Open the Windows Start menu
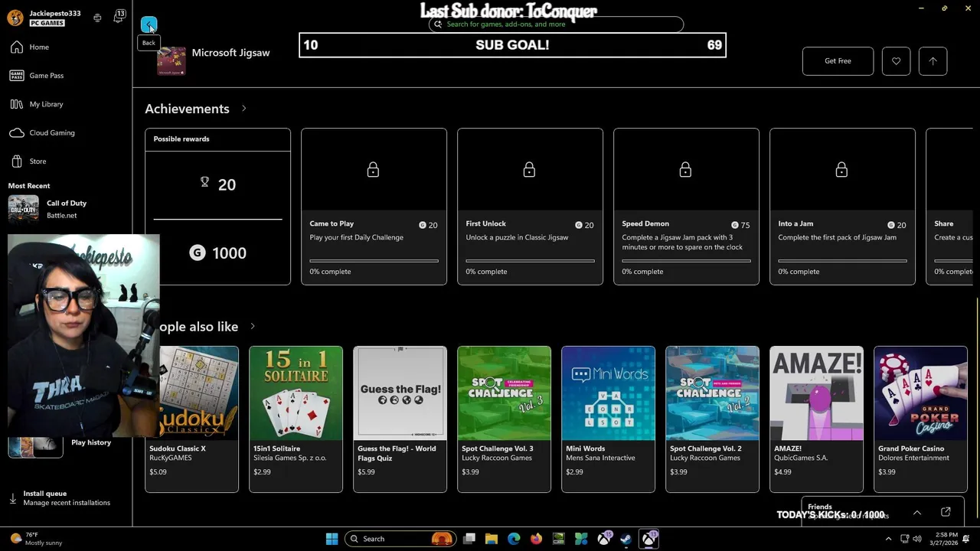 point(332,539)
